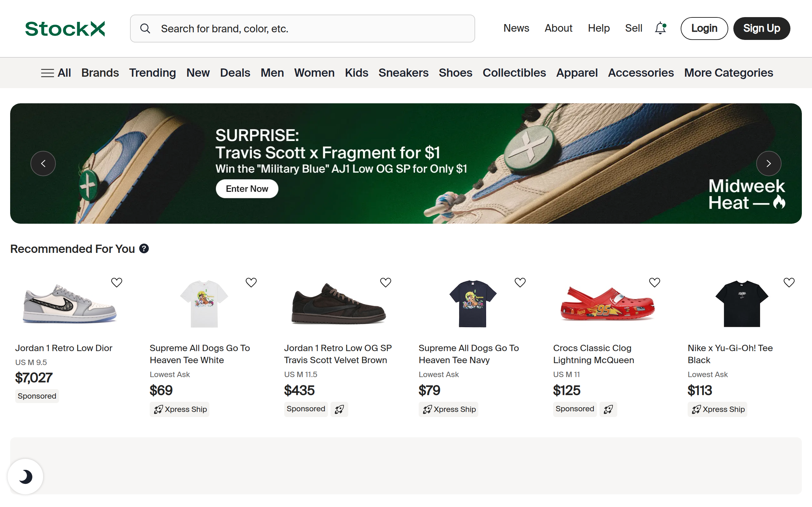Open the Sneakers category
Image resolution: width=812 pixels, height=507 pixels.
[403, 73]
